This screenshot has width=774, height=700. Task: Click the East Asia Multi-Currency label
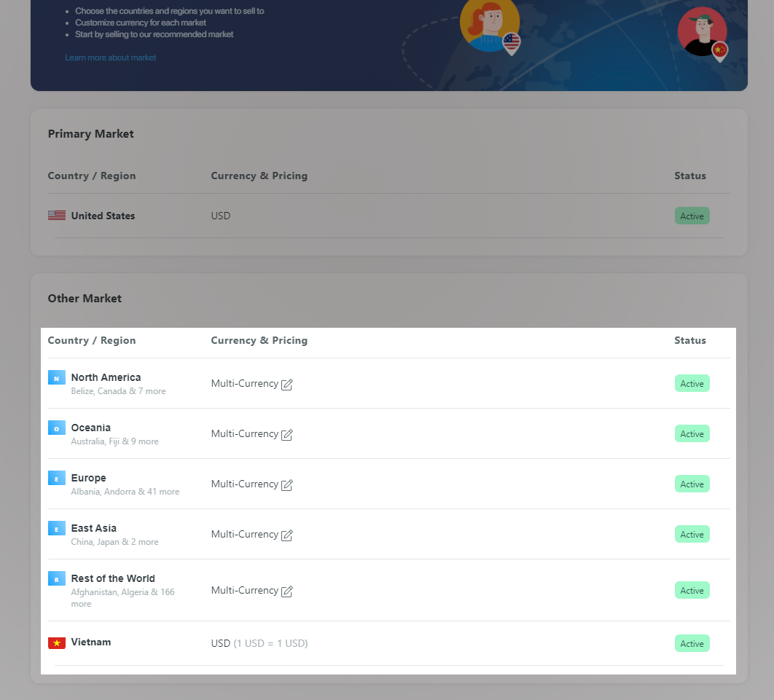(x=245, y=535)
